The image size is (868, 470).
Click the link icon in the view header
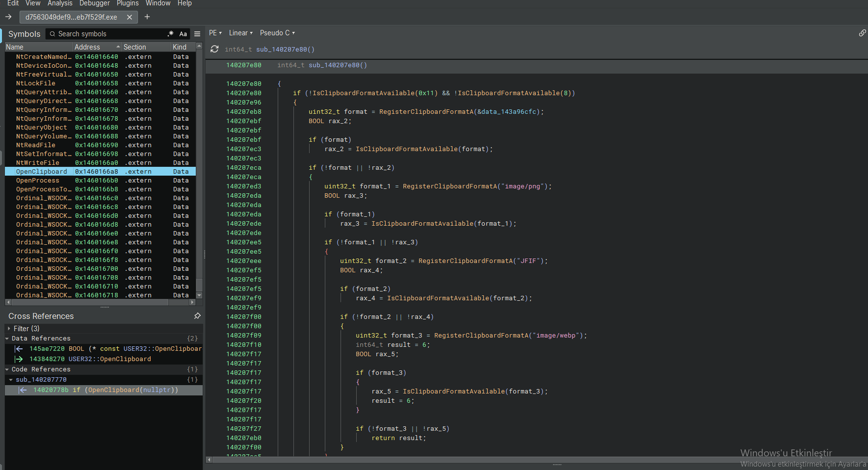(862, 33)
